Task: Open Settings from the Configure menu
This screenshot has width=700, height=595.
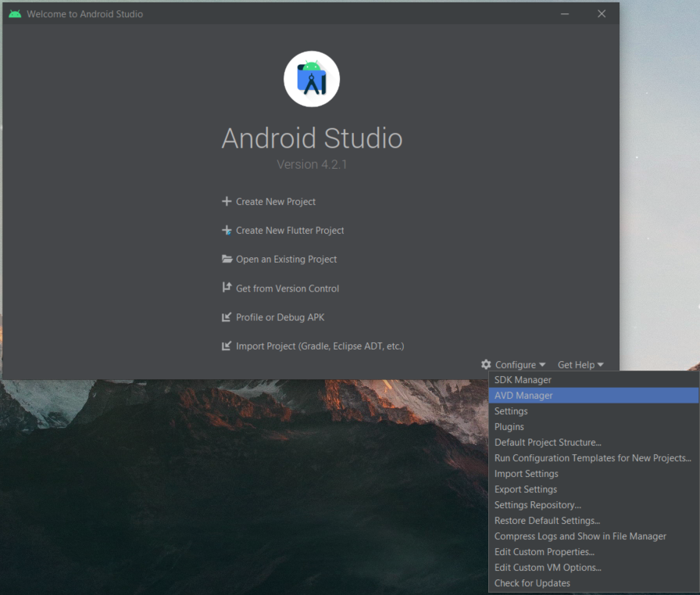Action: tap(594, 411)
